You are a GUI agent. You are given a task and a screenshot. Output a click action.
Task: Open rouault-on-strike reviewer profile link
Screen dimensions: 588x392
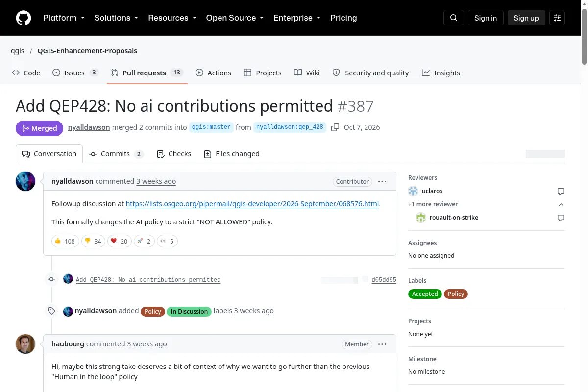click(x=454, y=218)
